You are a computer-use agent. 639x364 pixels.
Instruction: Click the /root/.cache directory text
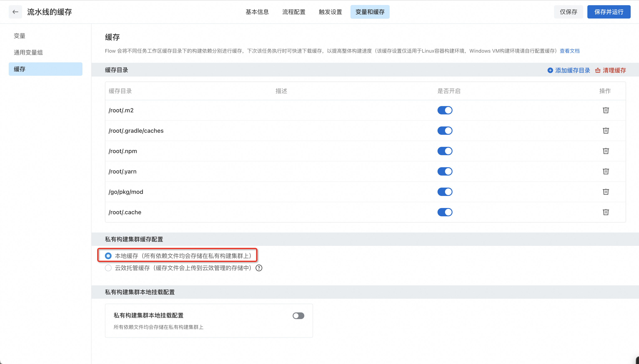(125, 212)
